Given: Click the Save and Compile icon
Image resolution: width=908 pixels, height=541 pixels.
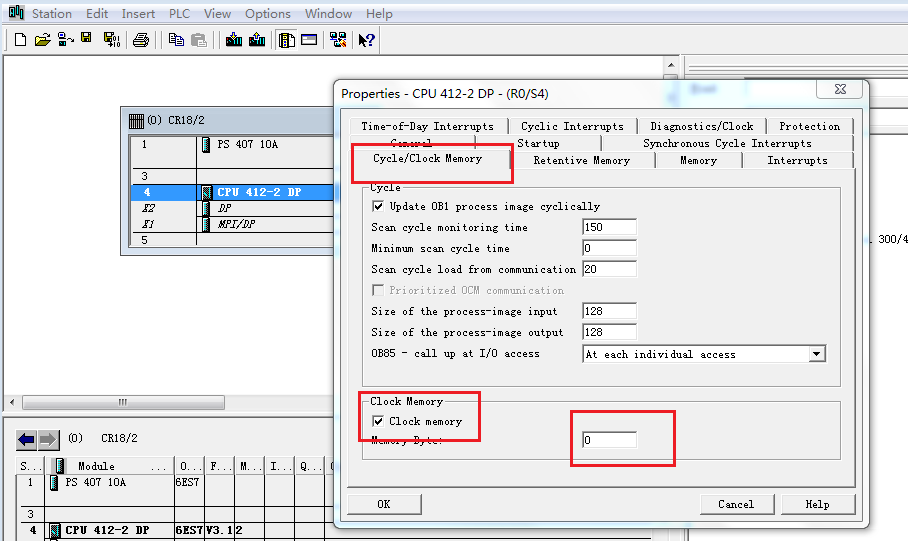Looking at the screenshot, I should (111, 39).
